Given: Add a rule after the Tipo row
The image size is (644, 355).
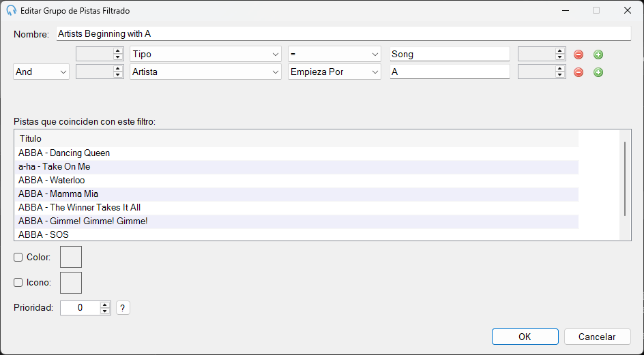Looking at the screenshot, I should click(598, 55).
